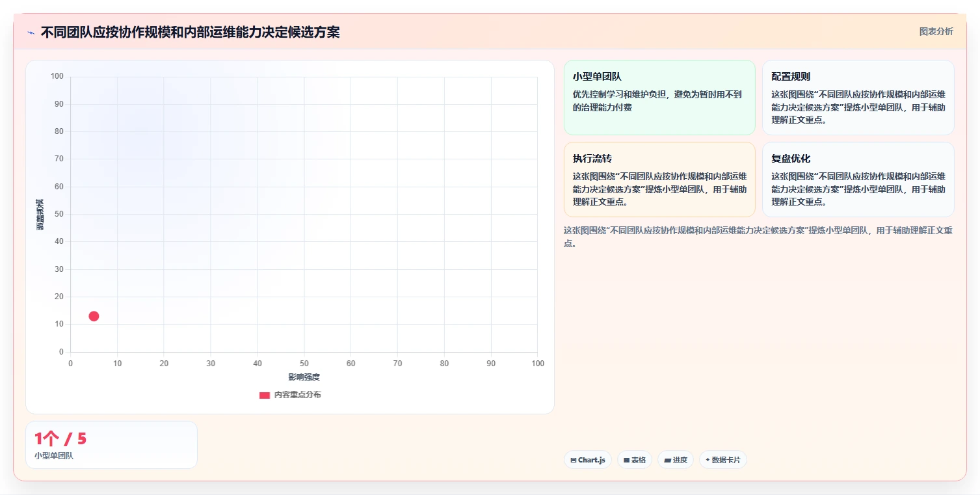Click the Chart.js tag
Viewport: 980px width, 495px height.
pos(587,460)
